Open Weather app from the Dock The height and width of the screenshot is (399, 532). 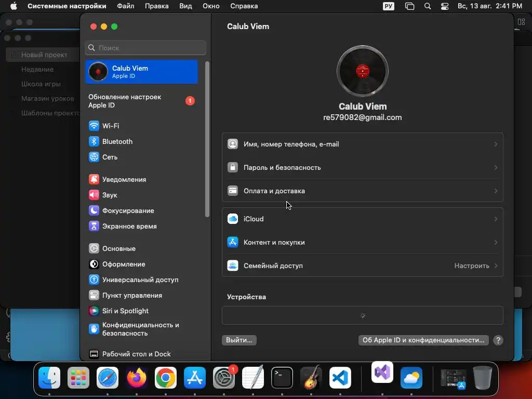point(411,378)
